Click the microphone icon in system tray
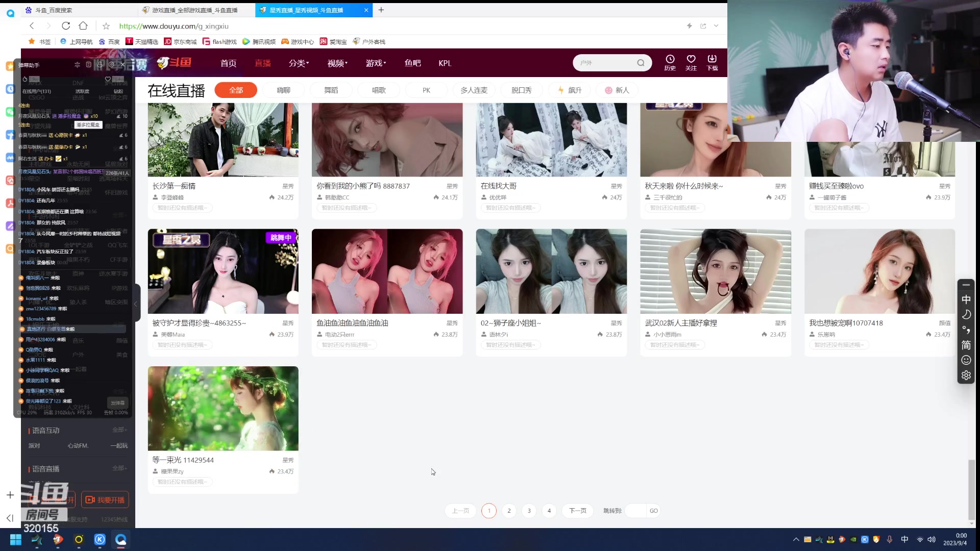Viewport: 980px width, 551px height. coord(890,540)
